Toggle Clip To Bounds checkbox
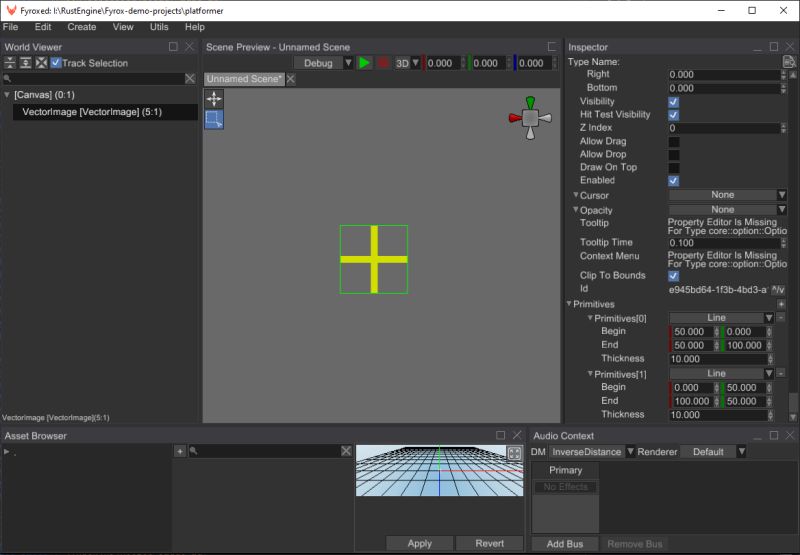Viewport: 800px width, 555px height. pyautogui.click(x=673, y=276)
